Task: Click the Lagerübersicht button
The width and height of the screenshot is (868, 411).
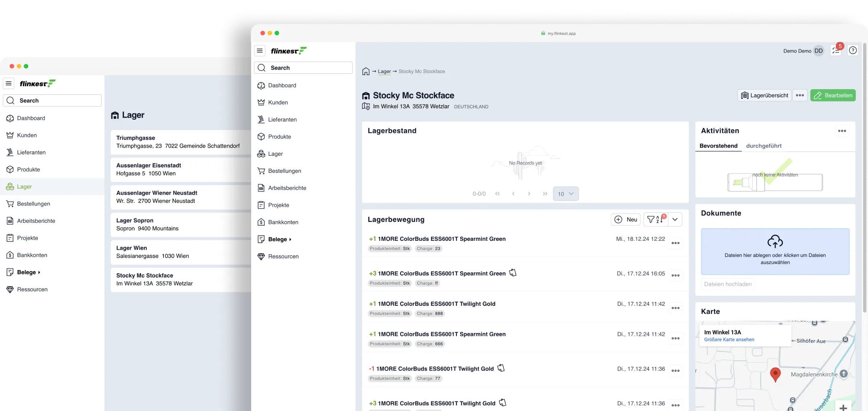Action: point(764,96)
